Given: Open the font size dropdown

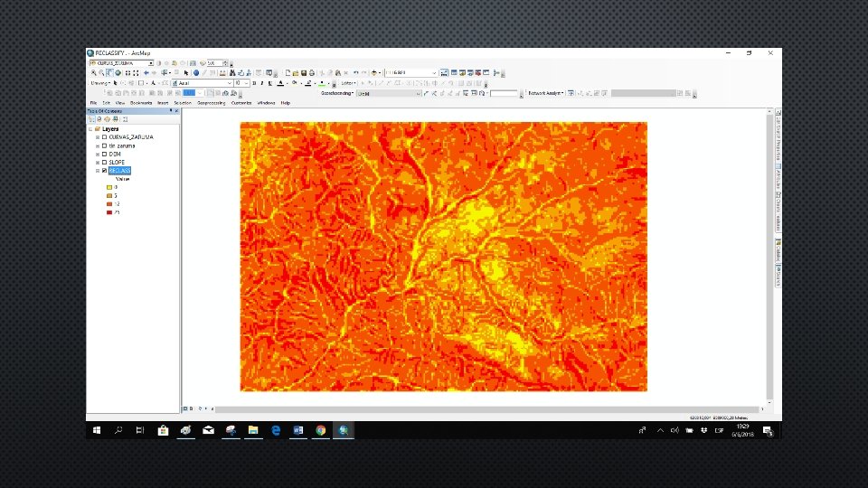Looking at the screenshot, I should click(246, 83).
